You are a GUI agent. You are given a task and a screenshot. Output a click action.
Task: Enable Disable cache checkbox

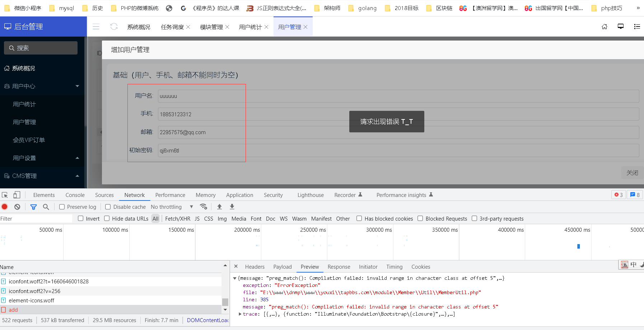coord(108,207)
